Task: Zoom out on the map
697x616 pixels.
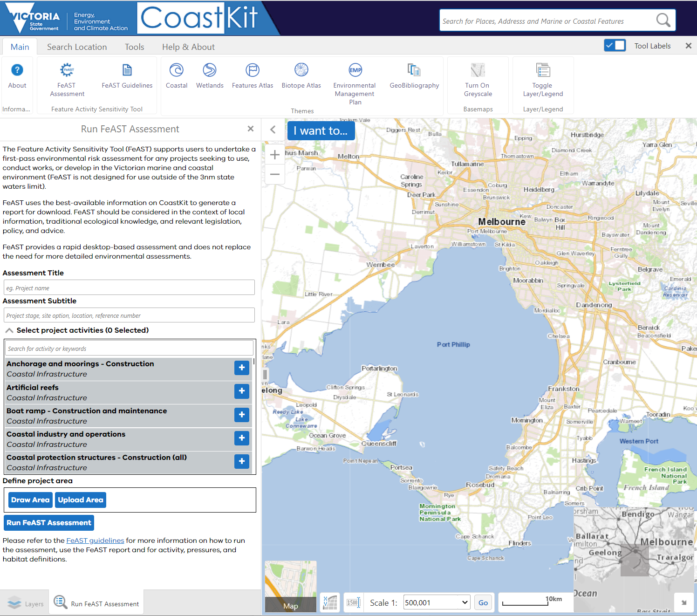Action: click(275, 174)
